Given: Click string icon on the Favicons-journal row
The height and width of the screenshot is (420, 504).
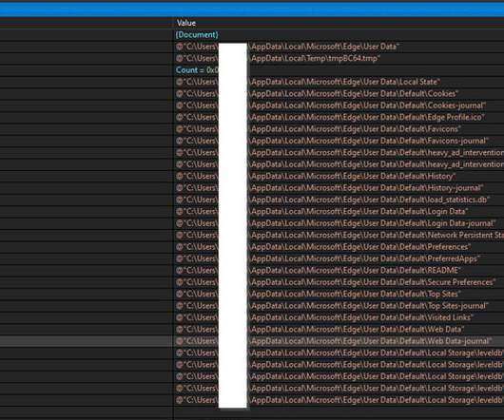Looking at the screenshot, I should 180,141.
